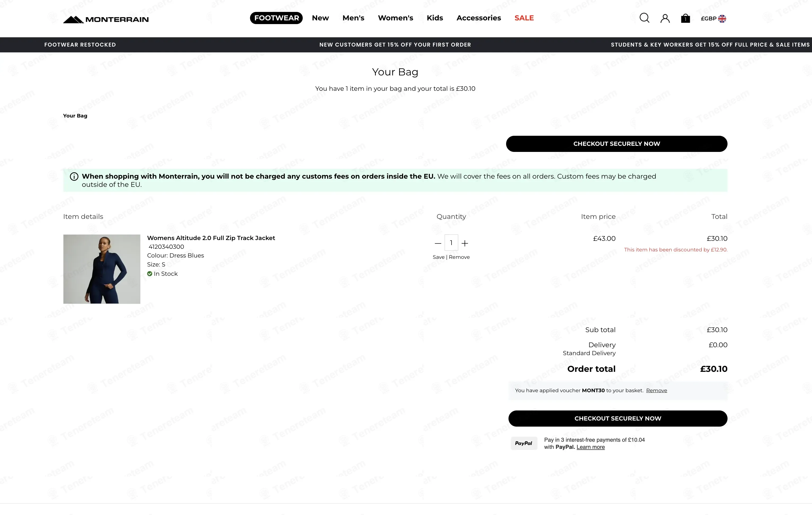Open the New menu item
This screenshot has width=812, height=515.
click(x=320, y=18)
